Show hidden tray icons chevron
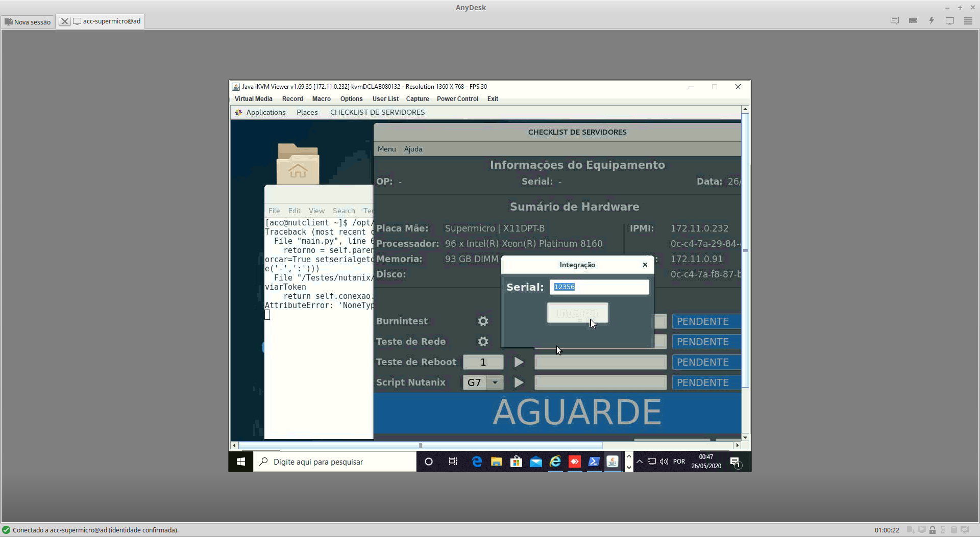The image size is (980, 537). point(640,462)
